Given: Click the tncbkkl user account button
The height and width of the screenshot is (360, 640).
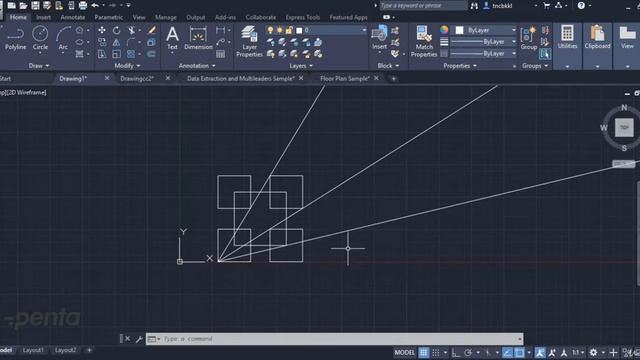Looking at the screenshot, I should [x=498, y=6].
